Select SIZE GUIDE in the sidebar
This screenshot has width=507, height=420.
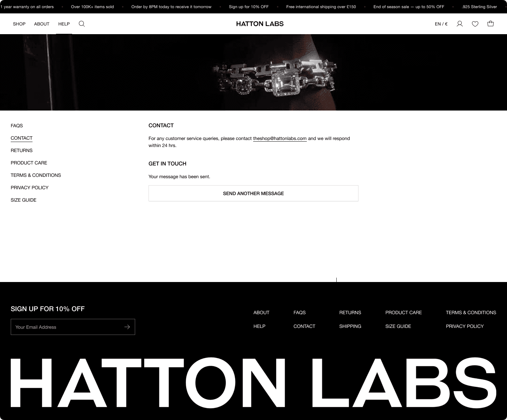coord(23,200)
